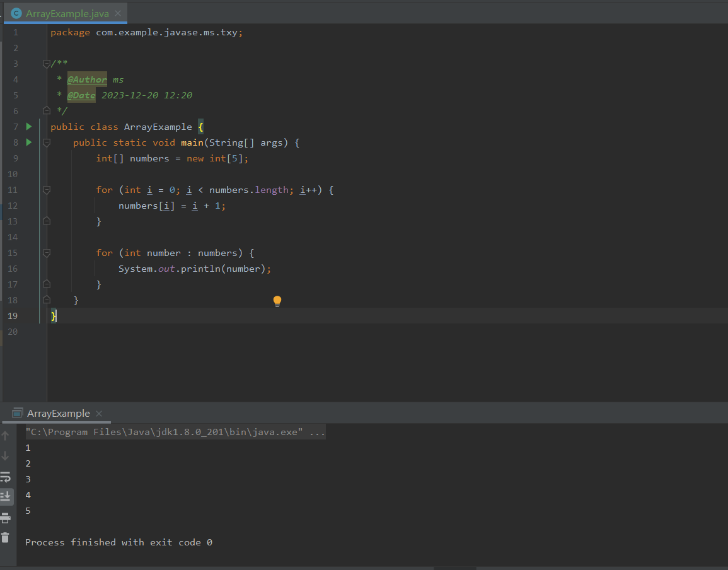
Task: Select the ArrayExample.java editor tab
Action: point(66,13)
